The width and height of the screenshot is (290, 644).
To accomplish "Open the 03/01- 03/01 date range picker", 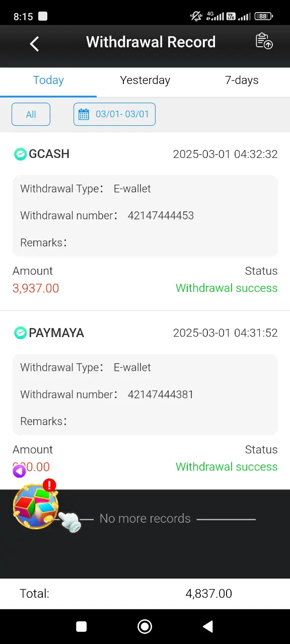I will point(114,114).
